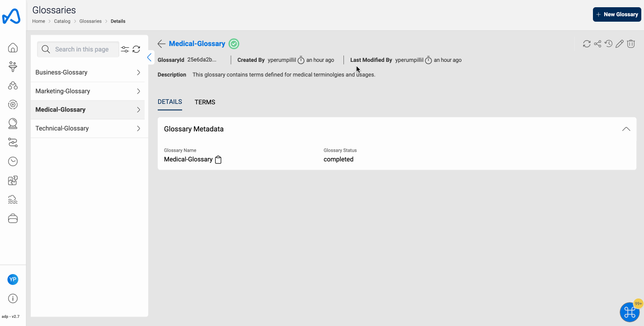
Task: Open the gear-in-circle sidebar icon
Action: click(x=13, y=105)
